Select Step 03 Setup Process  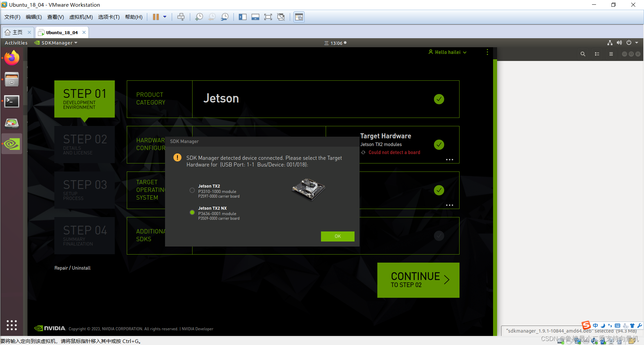pyautogui.click(x=85, y=190)
